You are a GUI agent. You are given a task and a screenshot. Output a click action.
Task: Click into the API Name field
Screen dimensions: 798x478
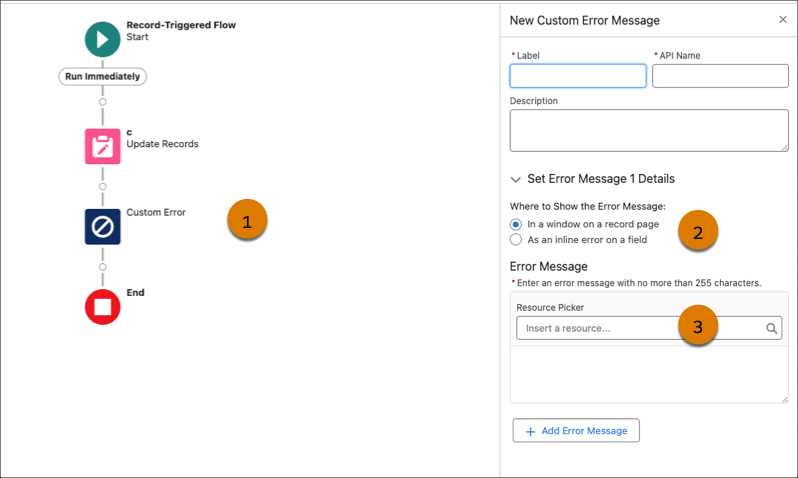click(x=720, y=76)
